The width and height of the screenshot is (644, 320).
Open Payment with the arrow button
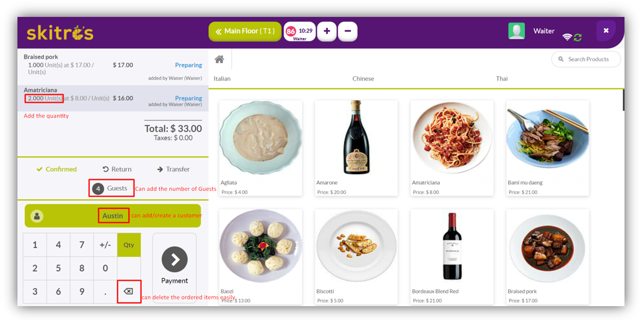click(x=174, y=261)
